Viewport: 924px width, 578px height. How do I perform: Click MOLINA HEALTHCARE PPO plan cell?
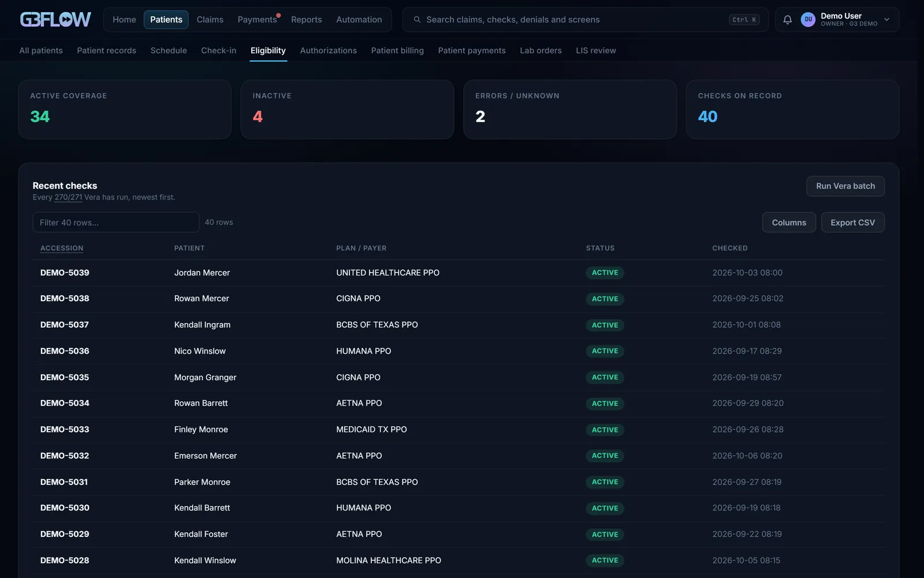click(389, 561)
